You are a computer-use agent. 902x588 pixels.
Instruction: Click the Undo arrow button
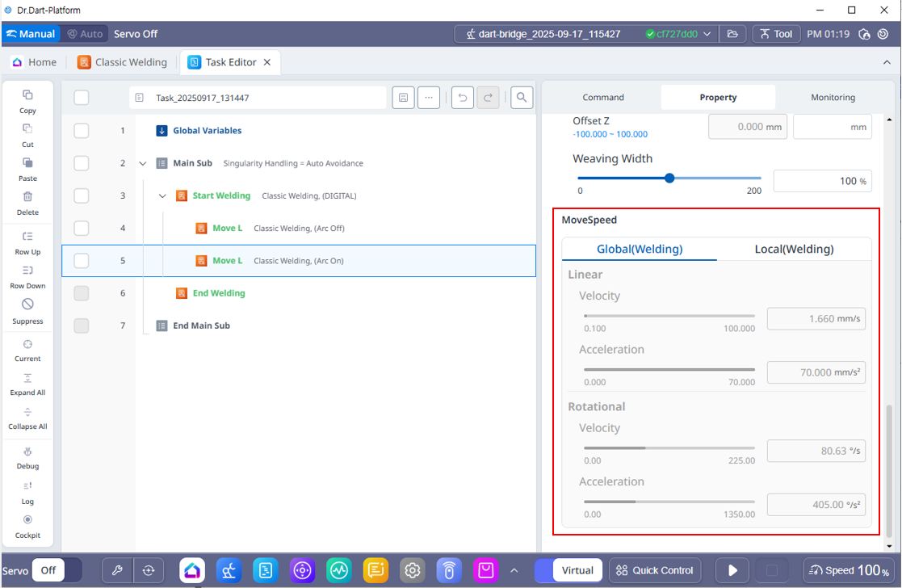pos(462,98)
